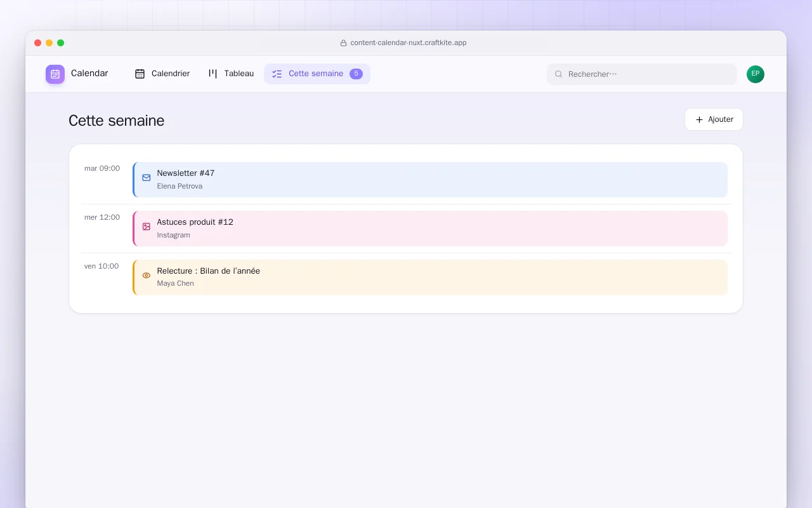Click the mer 12:00 time label

point(102,218)
